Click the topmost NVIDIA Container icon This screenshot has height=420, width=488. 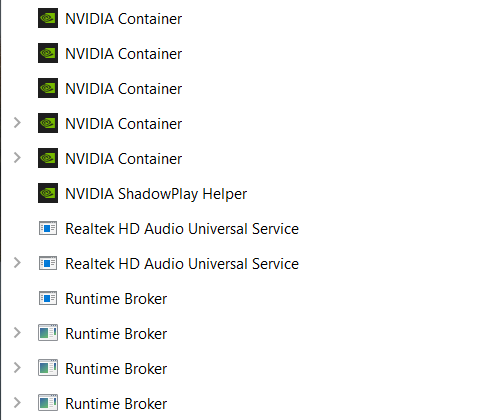tap(48, 18)
